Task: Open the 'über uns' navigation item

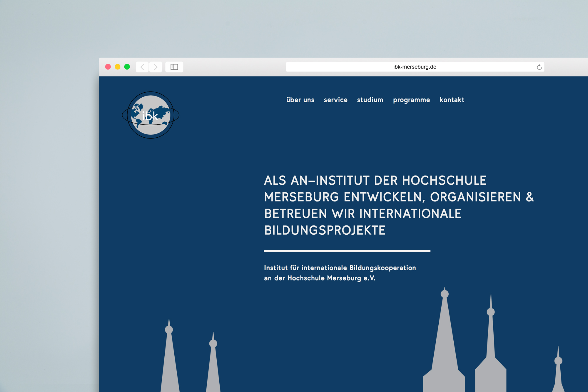Action: [x=300, y=100]
